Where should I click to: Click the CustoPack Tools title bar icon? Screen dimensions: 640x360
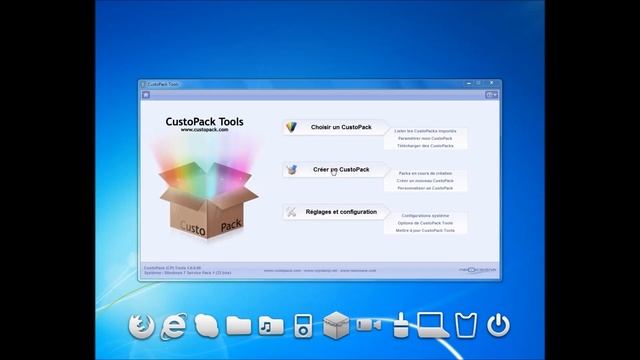(143, 84)
